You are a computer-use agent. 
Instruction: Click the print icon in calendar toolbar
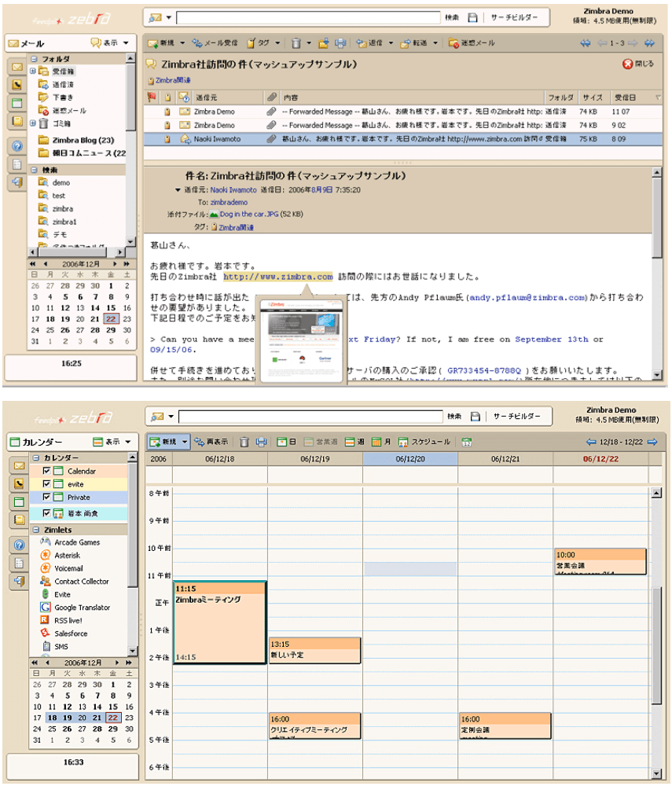(261, 442)
